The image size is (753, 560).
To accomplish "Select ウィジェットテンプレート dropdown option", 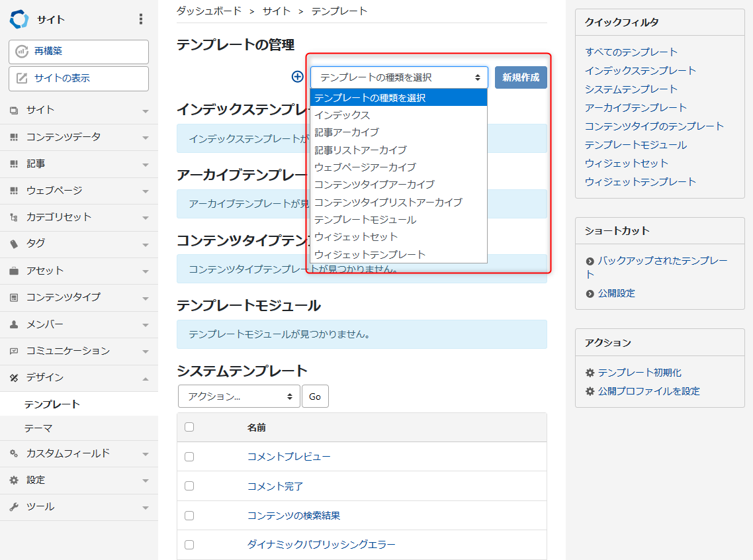I will 398,255.
